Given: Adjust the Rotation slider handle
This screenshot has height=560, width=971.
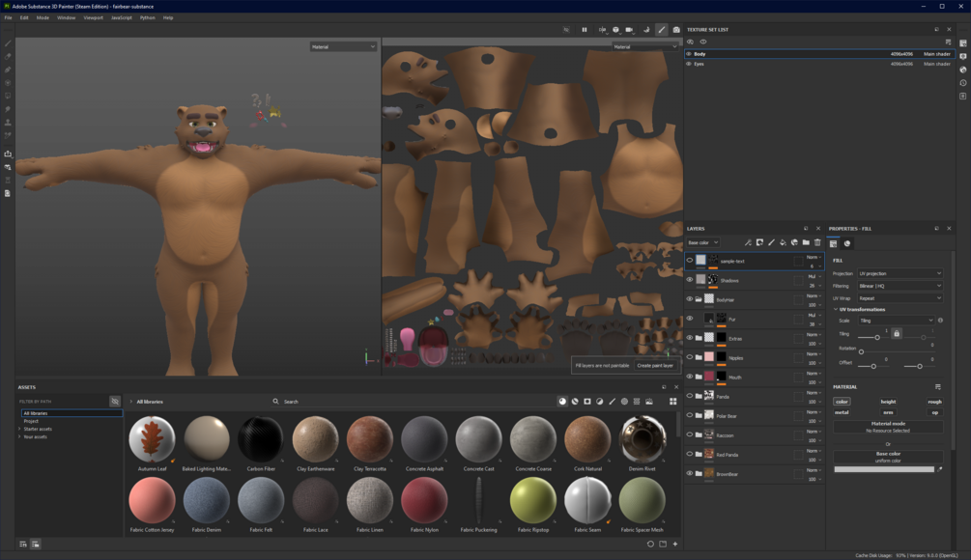Looking at the screenshot, I should coord(861,352).
